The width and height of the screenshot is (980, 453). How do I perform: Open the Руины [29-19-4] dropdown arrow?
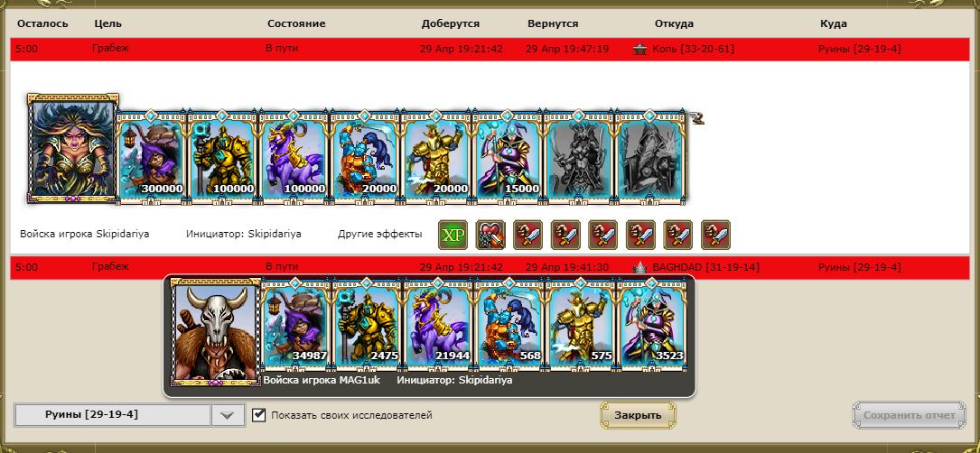[x=228, y=415]
